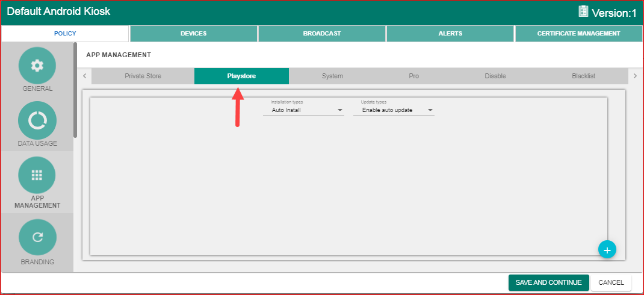Select the System apps tab
The width and height of the screenshot is (644, 295).
[x=332, y=76]
